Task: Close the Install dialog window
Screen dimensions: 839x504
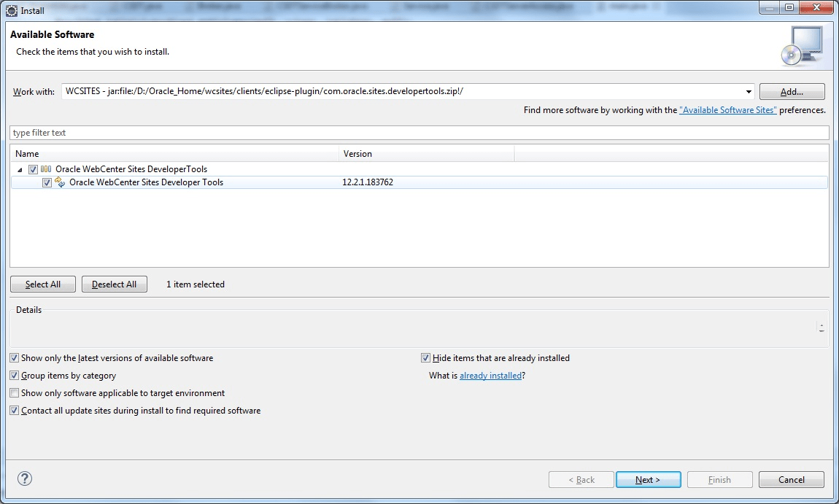Action: point(816,7)
